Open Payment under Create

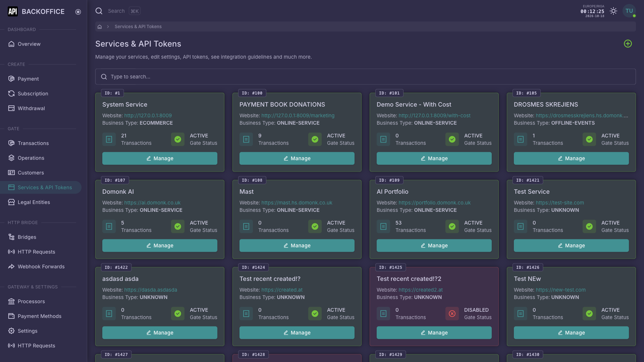41,79
